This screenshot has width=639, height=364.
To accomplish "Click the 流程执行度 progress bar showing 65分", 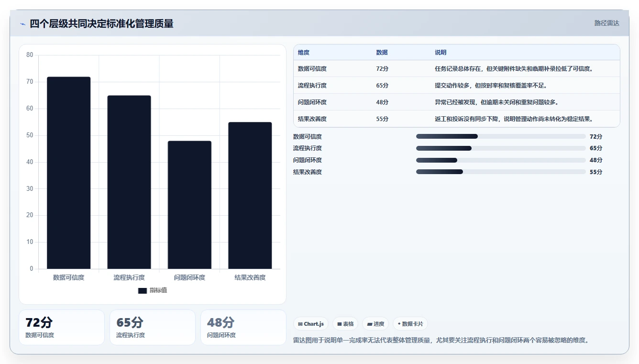I will tap(501, 148).
